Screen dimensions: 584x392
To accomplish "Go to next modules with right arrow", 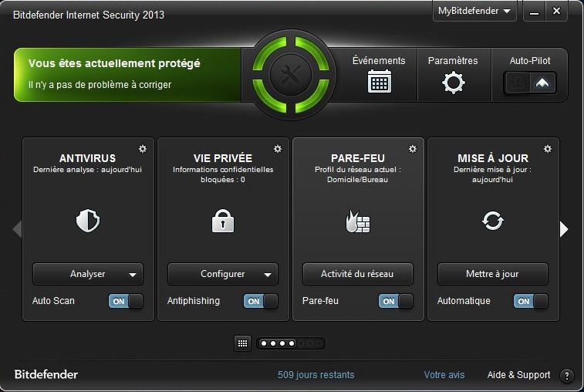I will point(564,228).
